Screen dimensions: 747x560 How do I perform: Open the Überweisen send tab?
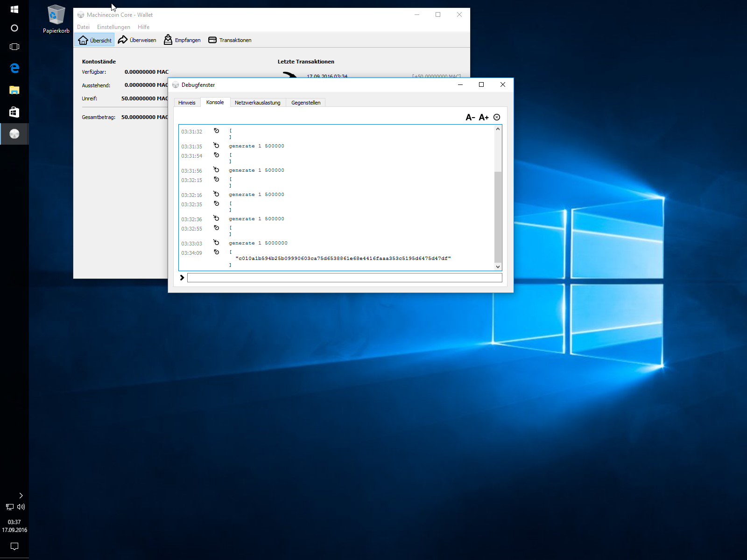137,40
